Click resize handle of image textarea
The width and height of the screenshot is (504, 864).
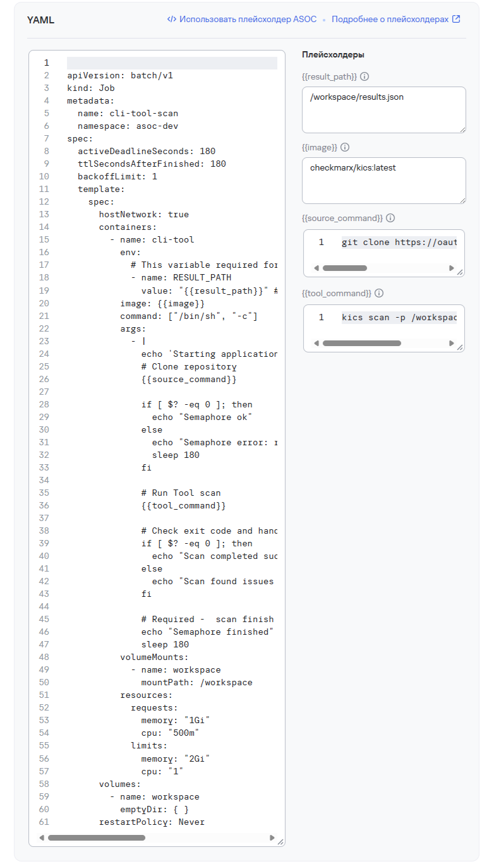[x=462, y=200]
